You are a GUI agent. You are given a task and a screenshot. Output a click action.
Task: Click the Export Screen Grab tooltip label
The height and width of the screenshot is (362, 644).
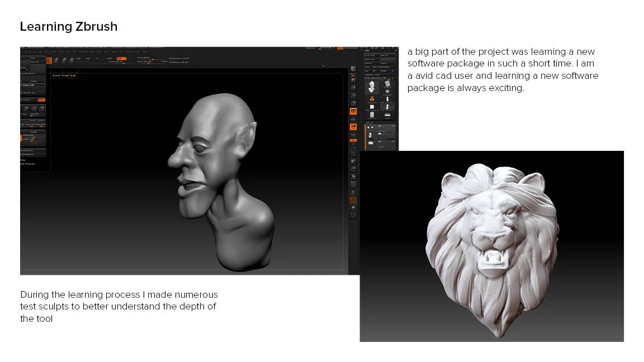[64, 75]
